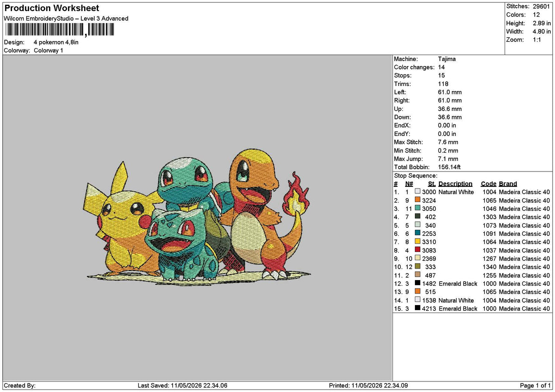The image size is (555, 392).
Task: Pick the orange swatch beside 515 stitches
Action: [x=418, y=292]
